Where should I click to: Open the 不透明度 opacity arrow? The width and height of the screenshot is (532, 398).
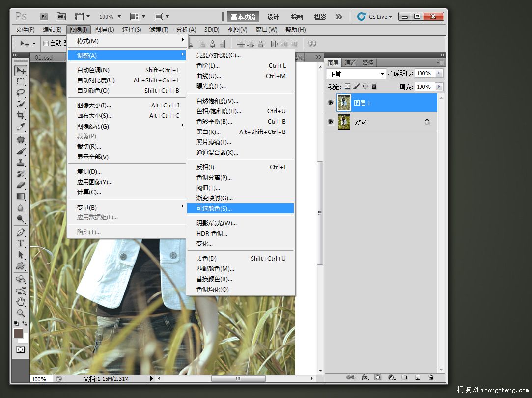click(439, 73)
